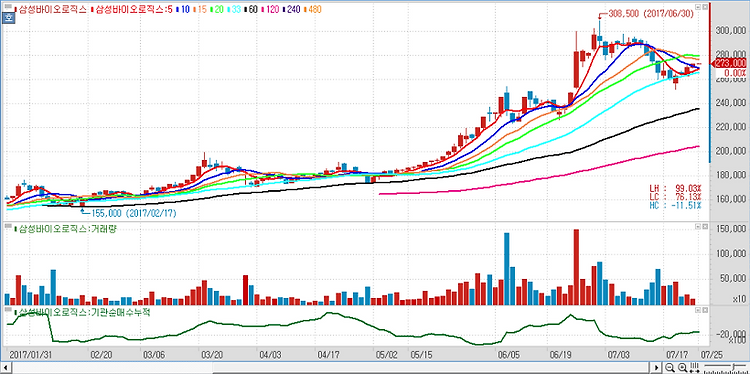
Task: Click the 160,000 price axis label
Action: click(x=730, y=198)
